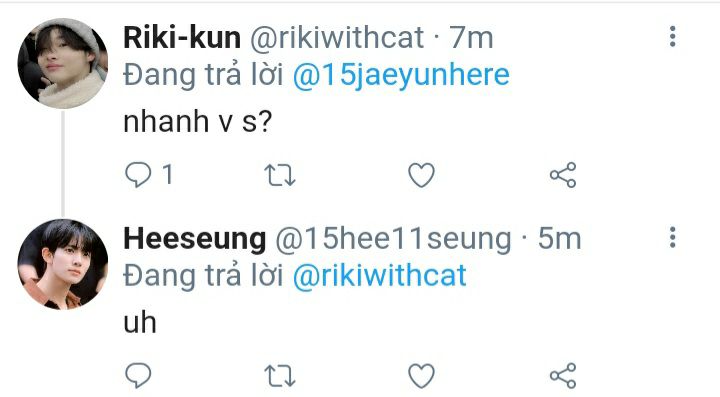Screen dimensions: 720x397
Task: Open the tweet's 7m timestamp
Action: 471,37
